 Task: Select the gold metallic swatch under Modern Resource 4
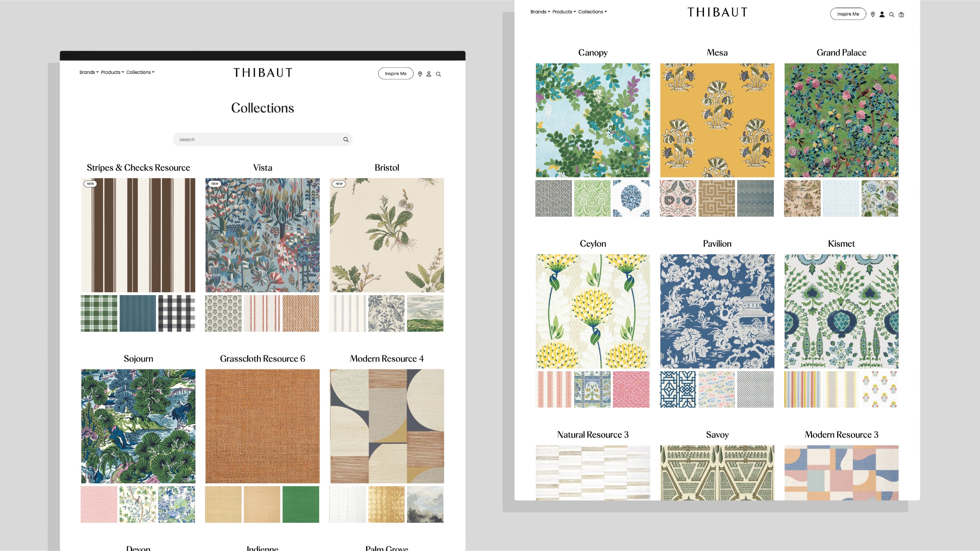(386, 504)
